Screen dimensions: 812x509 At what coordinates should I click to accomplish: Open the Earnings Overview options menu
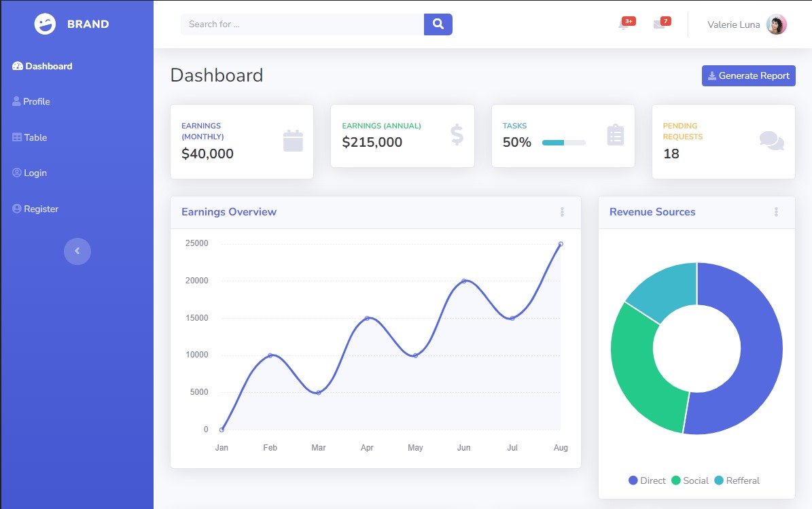[x=562, y=212]
